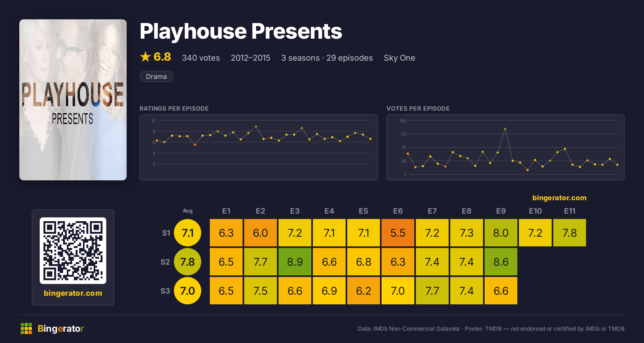The height and width of the screenshot is (343, 644).
Task: Click the E11 column header
Action: tap(570, 211)
